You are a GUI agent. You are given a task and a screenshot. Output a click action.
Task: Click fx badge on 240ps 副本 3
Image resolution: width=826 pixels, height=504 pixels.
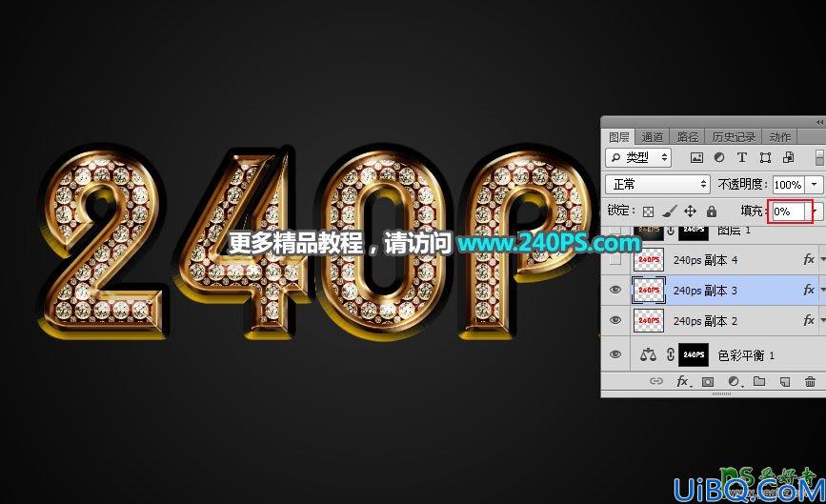(x=809, y=290)
